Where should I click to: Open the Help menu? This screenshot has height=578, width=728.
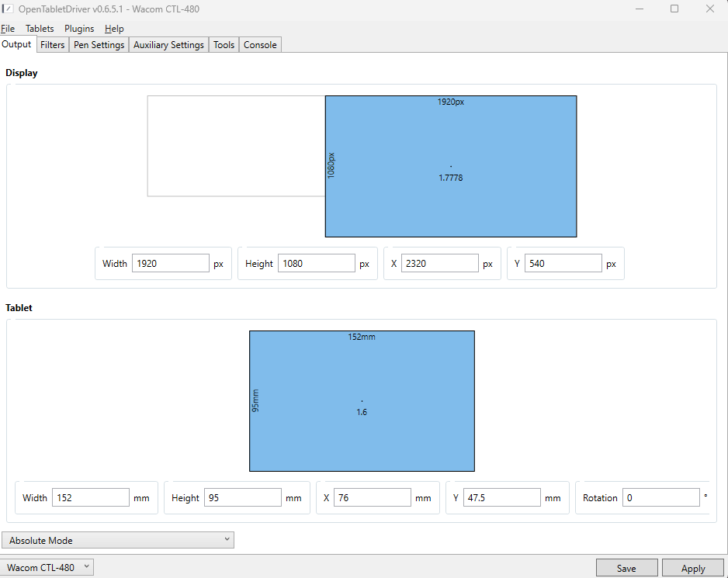[x=114, y=29]
